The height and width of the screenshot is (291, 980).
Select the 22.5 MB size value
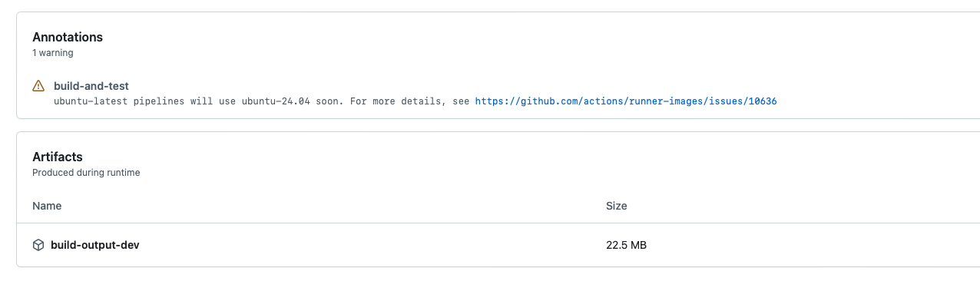[x=626, y=246]
